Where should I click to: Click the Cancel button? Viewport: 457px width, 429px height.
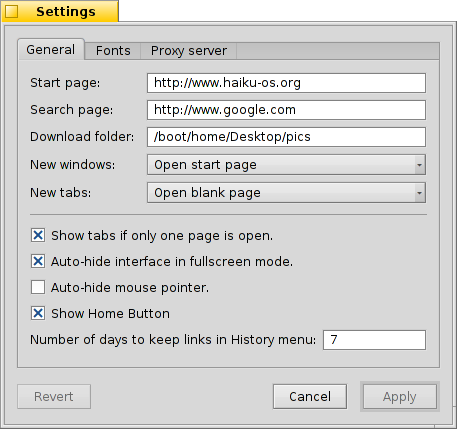click(310, 397)
